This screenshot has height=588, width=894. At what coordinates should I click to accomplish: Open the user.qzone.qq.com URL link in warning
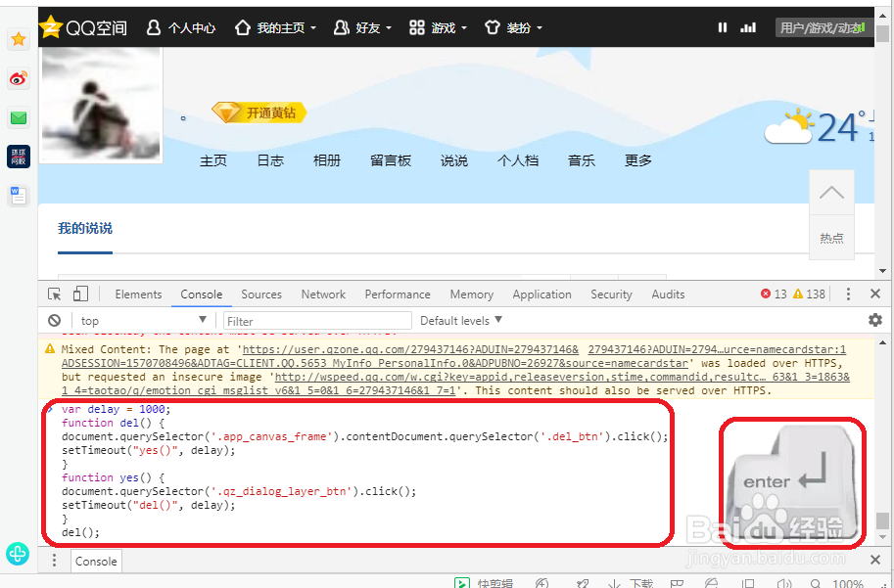tap(410, 349)
